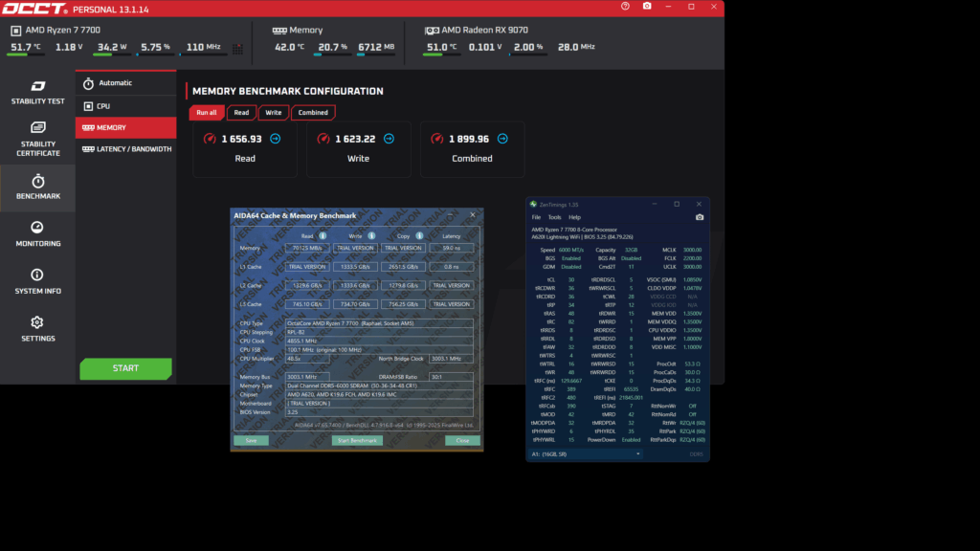
Task: Click Save in AIDA64 window
Action: click(252, 440)
